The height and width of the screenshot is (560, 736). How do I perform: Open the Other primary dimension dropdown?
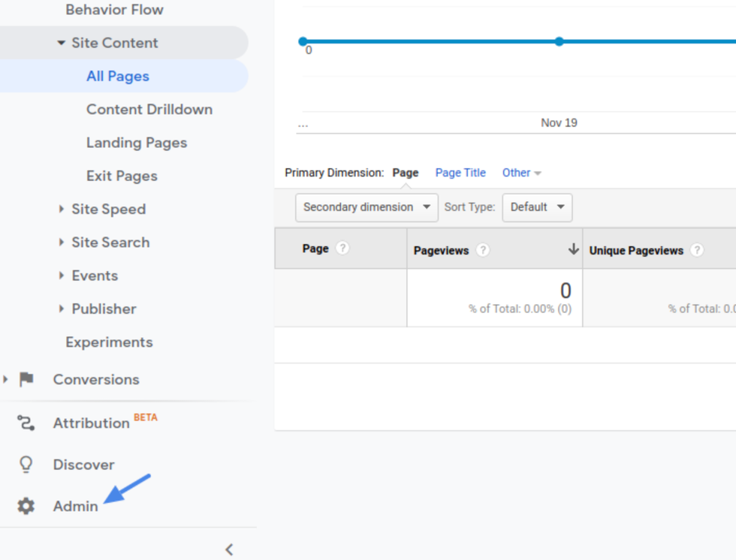[521, 173]
